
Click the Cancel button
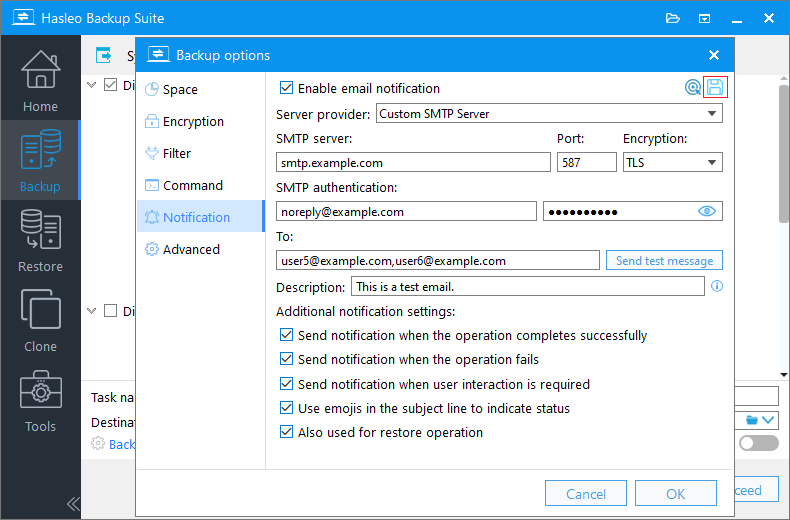tap(585, 493)
